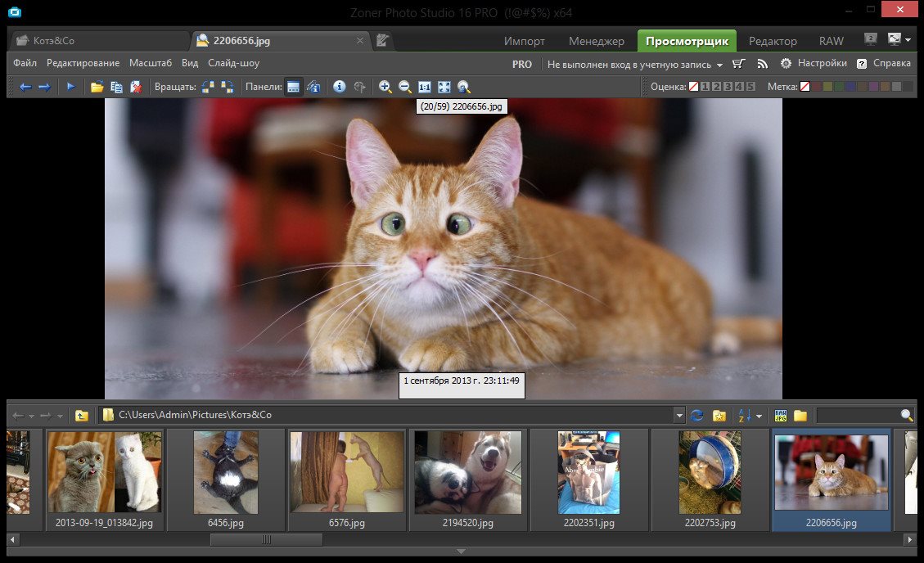Screen dimensions: 924x563
Task: Clear the rating with the no-rating box
Action: [x=693, y=87]
